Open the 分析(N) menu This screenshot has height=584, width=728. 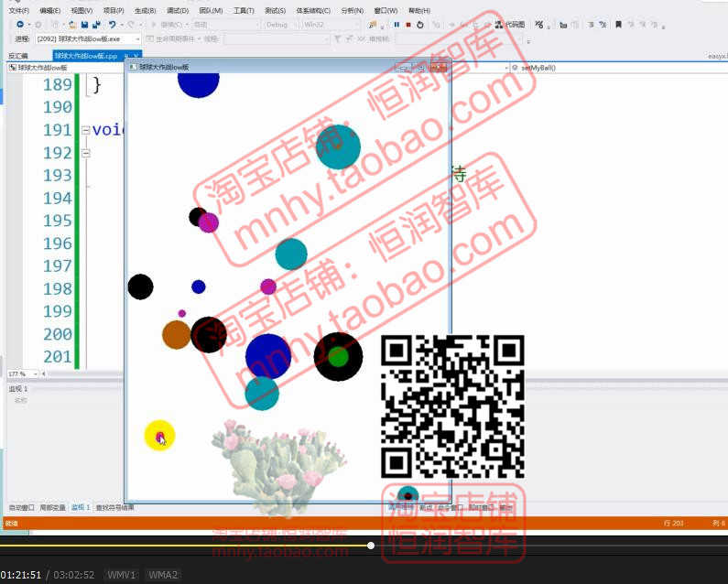[353, 10]
